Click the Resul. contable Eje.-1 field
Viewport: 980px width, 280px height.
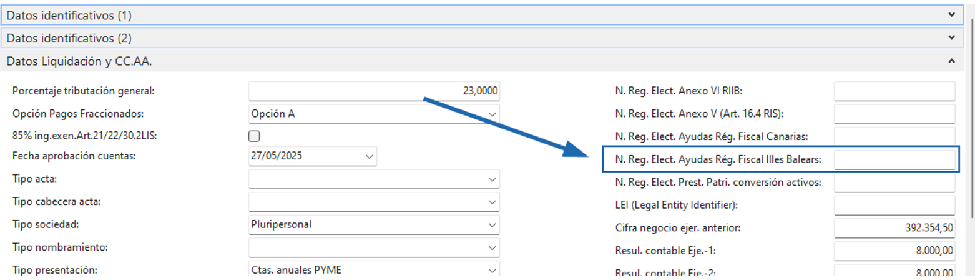(x=894, y=251)
